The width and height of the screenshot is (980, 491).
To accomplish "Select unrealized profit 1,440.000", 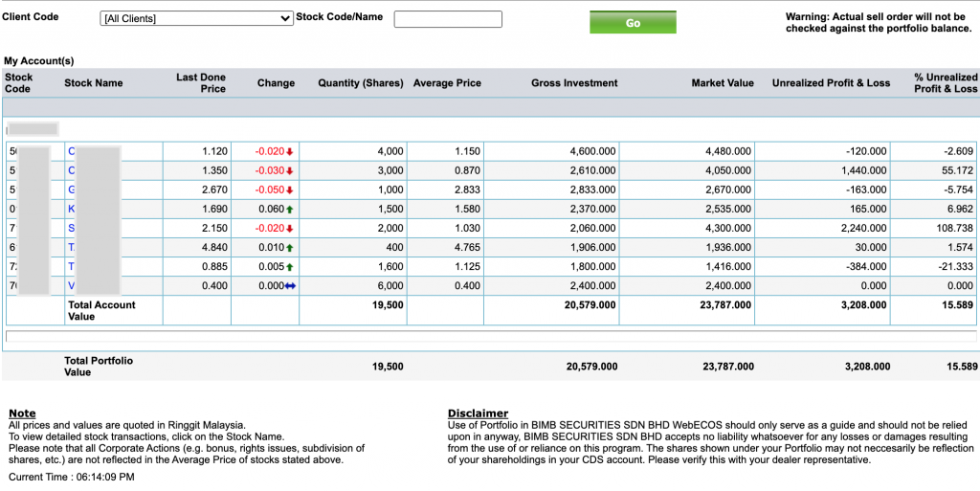I will pyautogui.click(x=863, y=170).
